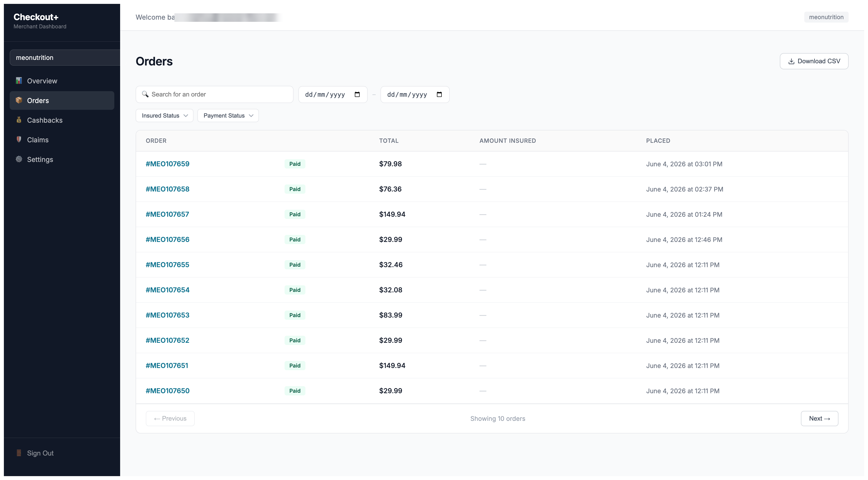Open order #MEO107656
The height and width of the screenshot is (480, 868).
click(167, 239)
